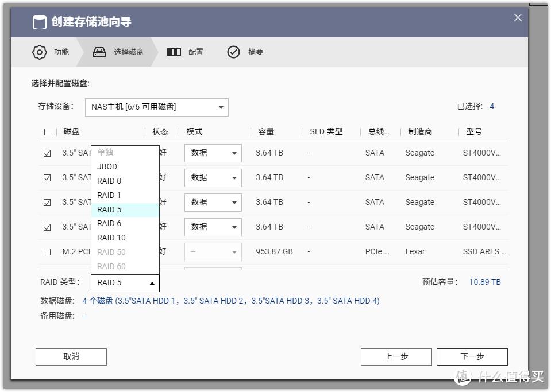Enable the M.2 PCIe SSD disk checkbox
Viewport: 551px width, 392px height.
pyautogui.click(x=47, y=251)
